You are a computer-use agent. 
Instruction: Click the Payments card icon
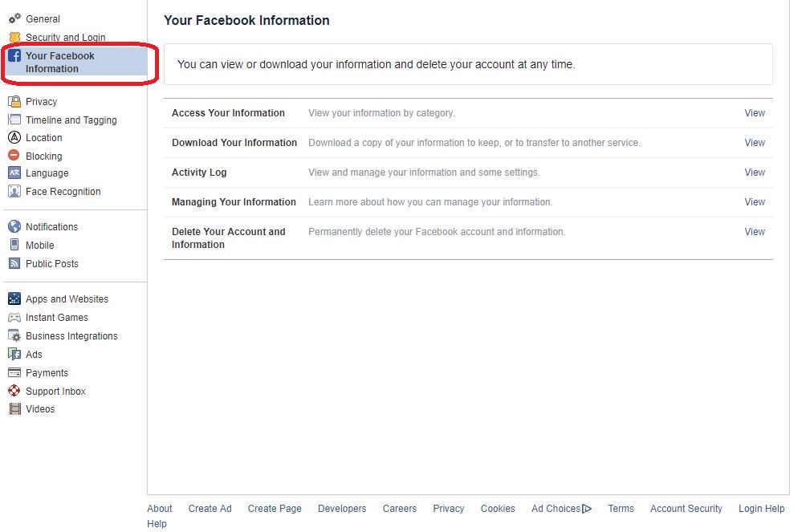(x=14, y=373)
